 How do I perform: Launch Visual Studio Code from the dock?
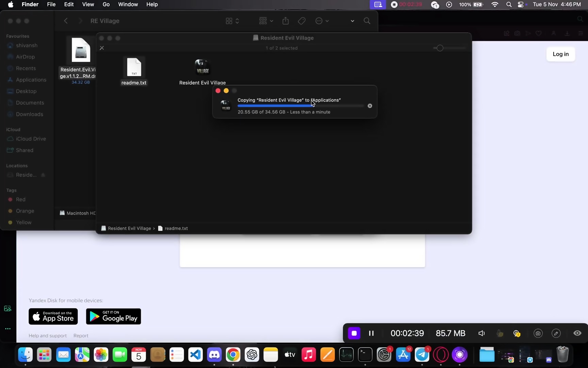point(195,355)
